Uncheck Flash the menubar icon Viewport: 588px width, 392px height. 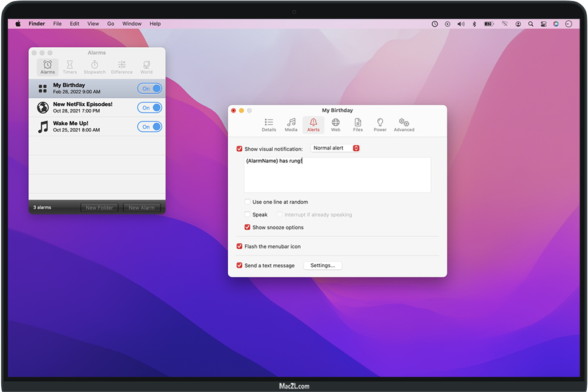tap(239, 246)
